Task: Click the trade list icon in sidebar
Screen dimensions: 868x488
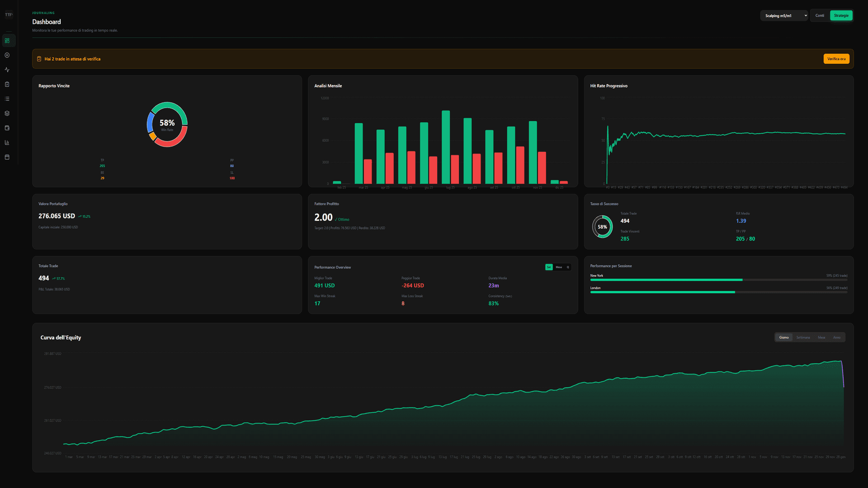Action: (x=7, y=99)
